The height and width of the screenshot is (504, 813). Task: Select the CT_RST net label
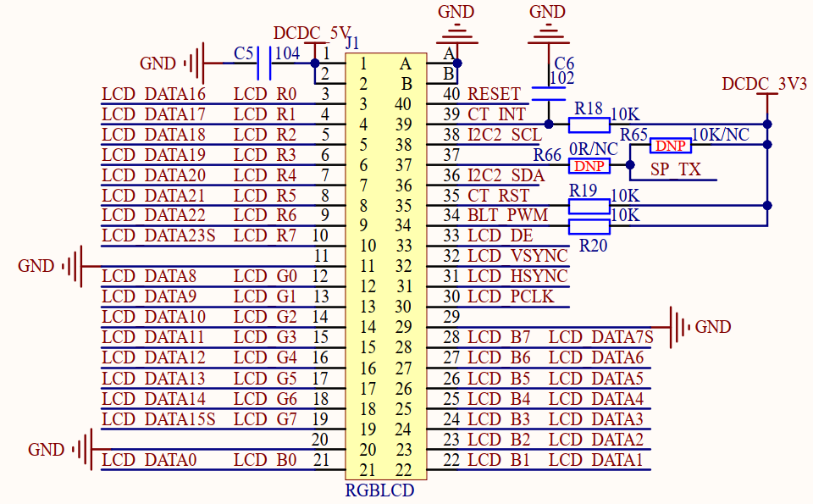click(498, 196)
